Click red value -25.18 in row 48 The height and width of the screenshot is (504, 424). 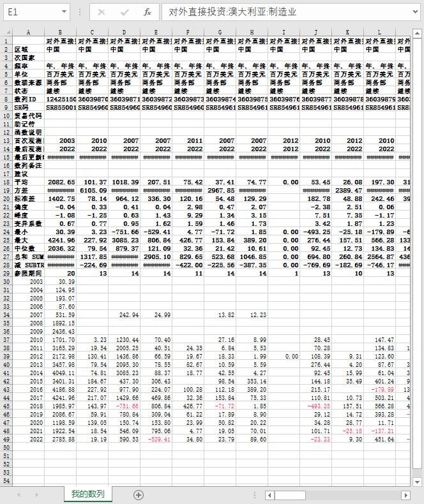coord(348,431)
